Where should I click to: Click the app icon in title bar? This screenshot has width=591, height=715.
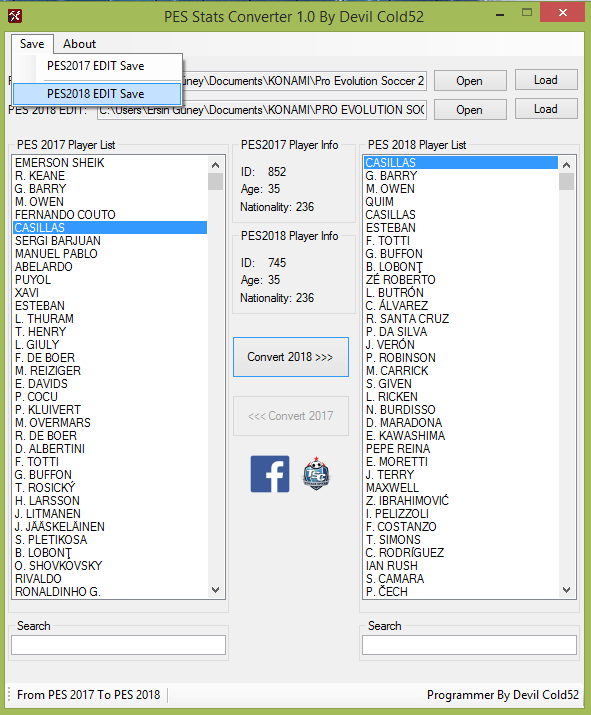[15, 16]
